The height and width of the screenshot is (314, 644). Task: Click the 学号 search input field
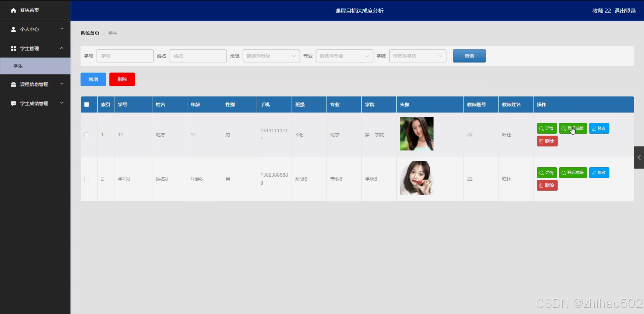[125, 56]
